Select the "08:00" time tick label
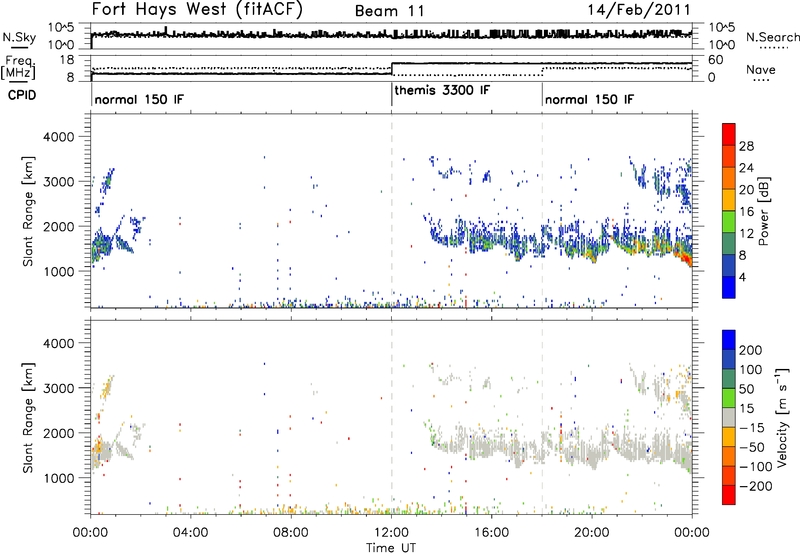Image resolution: width=800 pixels, height=554 pixels. coord(291,533)
